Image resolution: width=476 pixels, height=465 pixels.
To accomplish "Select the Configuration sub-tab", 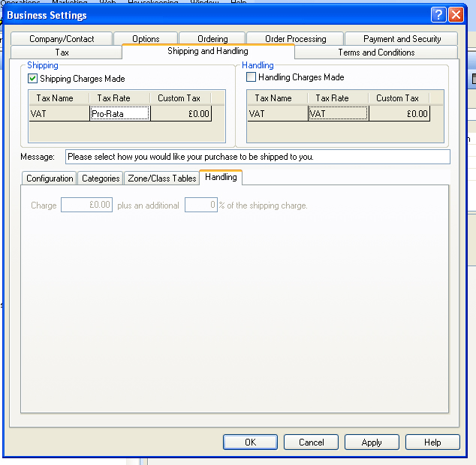I will coord(50,178).
